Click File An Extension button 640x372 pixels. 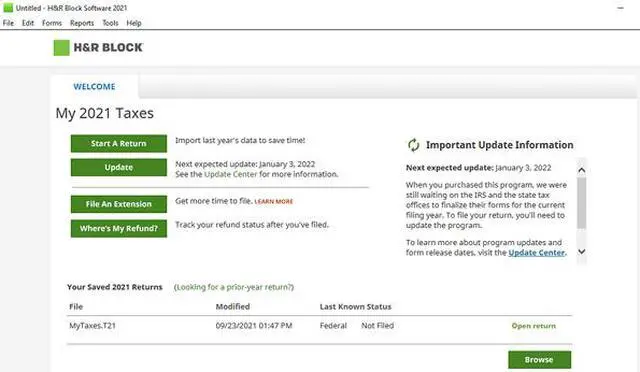coord(119,204)
